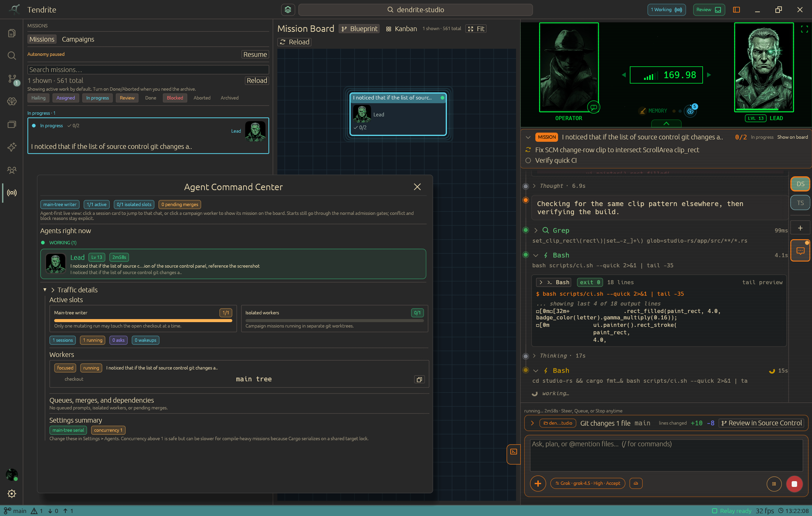The height and width of the screenshot is (516, 812).
Task: Close the Agent Command Center
Action: point(417,187)
